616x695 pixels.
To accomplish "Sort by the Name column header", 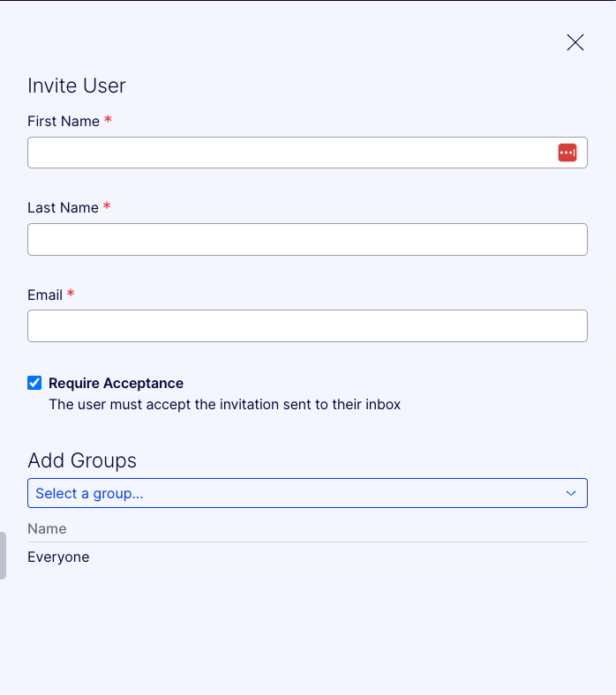I will [x=47, y=528].
